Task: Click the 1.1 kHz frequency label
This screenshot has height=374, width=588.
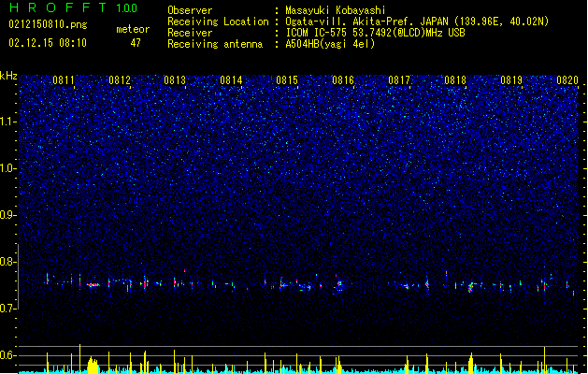Action: [7, 122]
